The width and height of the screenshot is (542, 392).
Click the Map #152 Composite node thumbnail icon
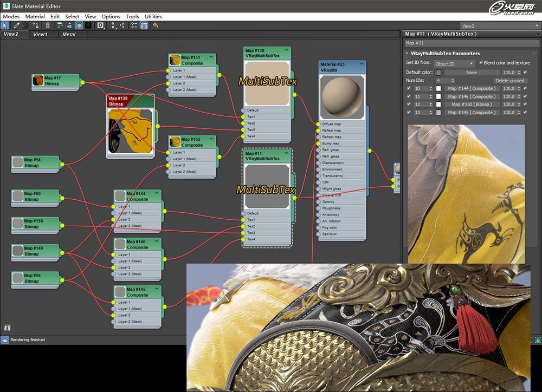175,142
